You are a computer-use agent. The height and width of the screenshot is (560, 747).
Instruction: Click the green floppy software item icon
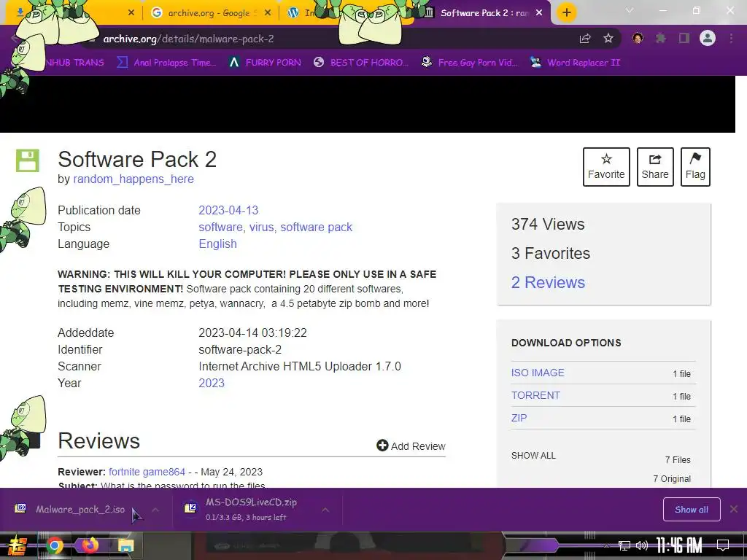click(27, 160)
